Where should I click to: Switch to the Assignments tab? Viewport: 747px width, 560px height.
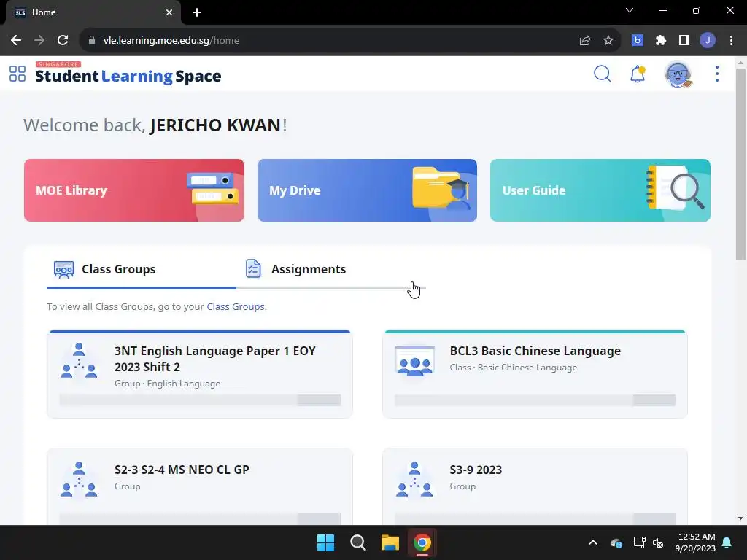[330, 270]
